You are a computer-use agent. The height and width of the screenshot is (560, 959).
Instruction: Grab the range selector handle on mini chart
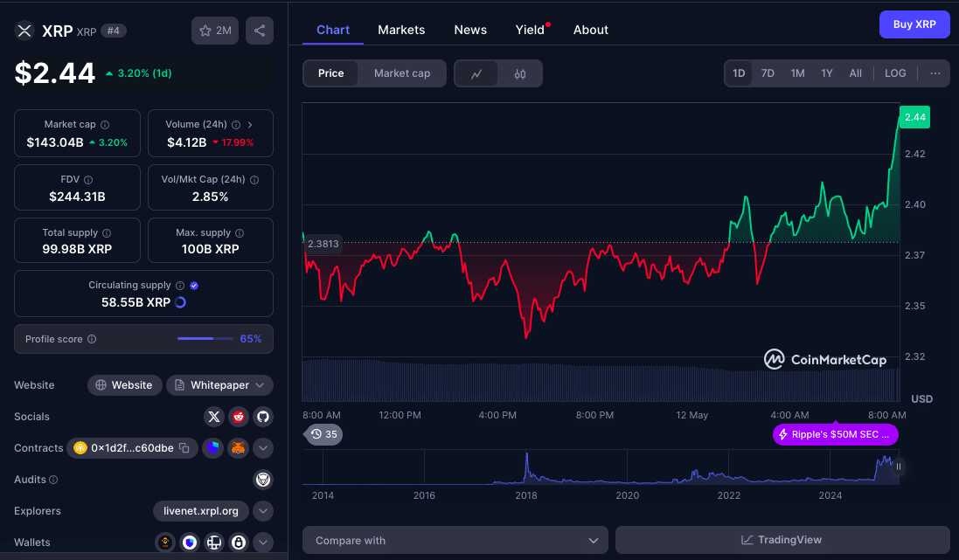click(899, 467)
